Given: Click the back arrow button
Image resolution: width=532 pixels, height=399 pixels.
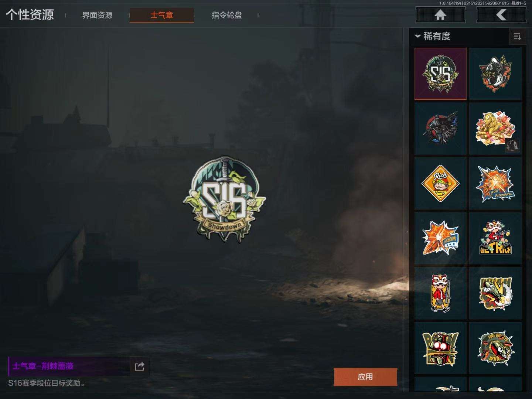Looking at the screenshot, I should 501,15.
